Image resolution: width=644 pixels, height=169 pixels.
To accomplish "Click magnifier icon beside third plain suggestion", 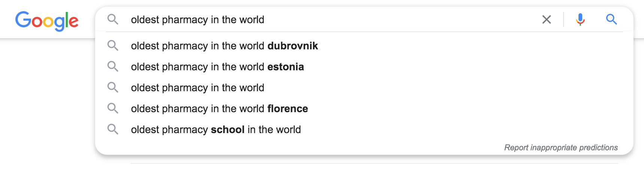I will pos(113,87).
